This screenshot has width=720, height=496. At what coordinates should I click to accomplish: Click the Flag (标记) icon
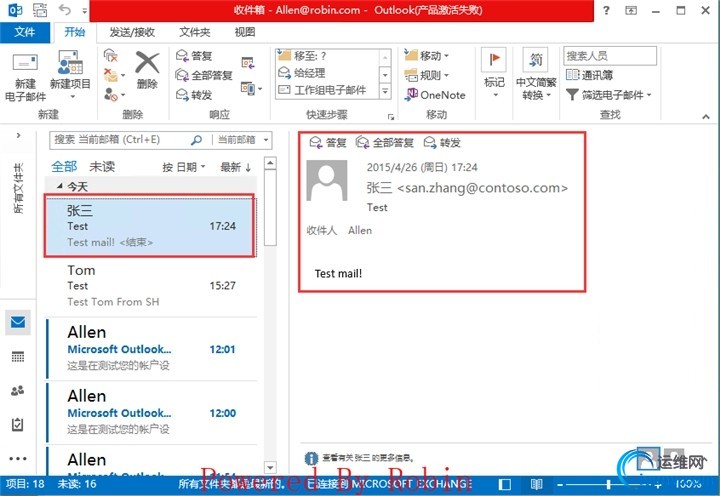coord(494,60)
